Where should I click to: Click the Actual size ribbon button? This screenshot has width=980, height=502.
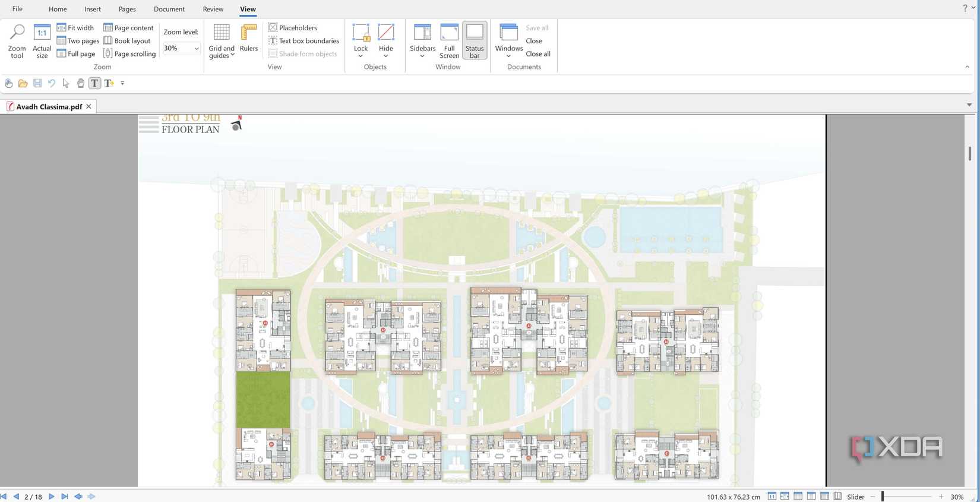(42, 41)
